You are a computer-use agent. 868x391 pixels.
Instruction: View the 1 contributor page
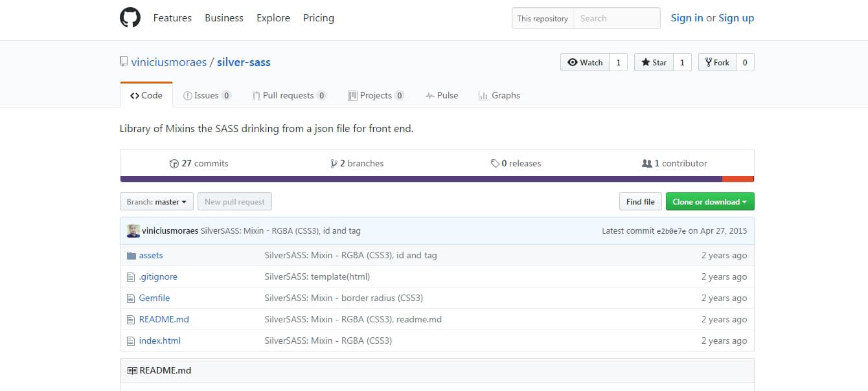674,163
